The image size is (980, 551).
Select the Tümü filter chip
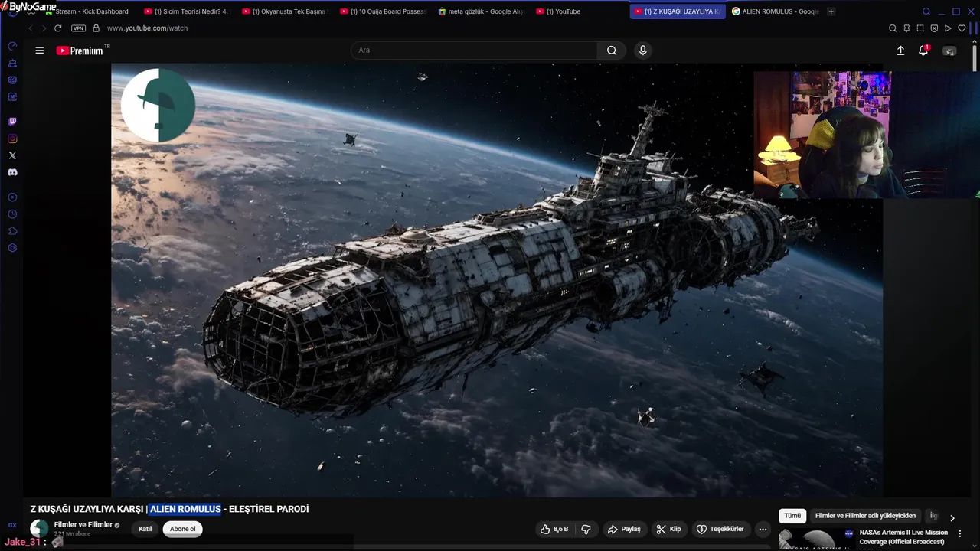(x=792, y=516)
